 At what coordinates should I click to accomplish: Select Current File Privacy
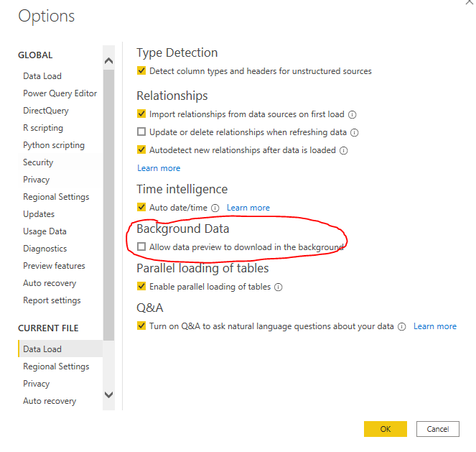[x=36, y=384]
